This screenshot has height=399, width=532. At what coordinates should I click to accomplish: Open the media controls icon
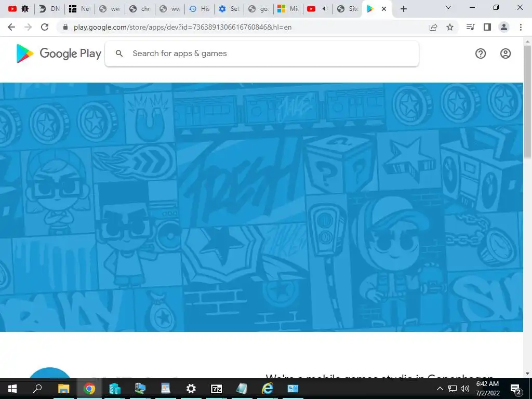click(471, 27)
